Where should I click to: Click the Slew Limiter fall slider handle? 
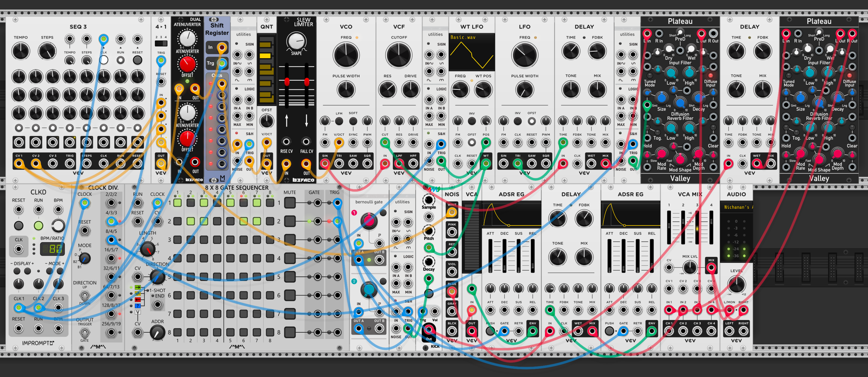307,82
